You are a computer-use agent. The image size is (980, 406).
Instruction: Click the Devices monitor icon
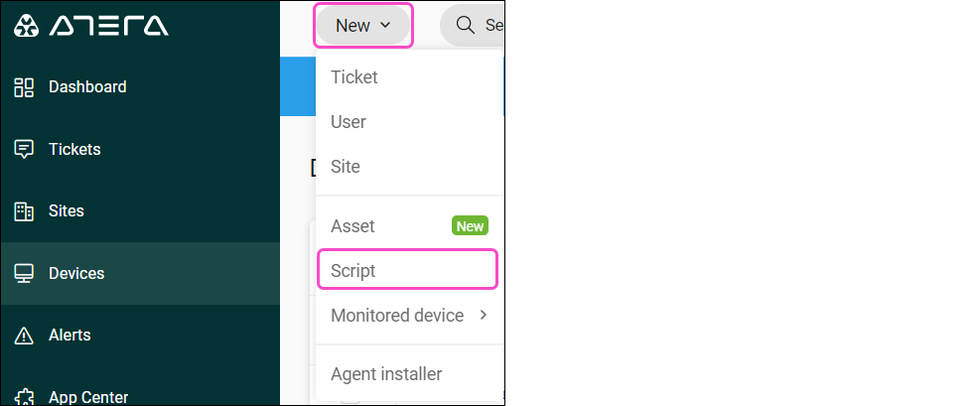[25, 273]
